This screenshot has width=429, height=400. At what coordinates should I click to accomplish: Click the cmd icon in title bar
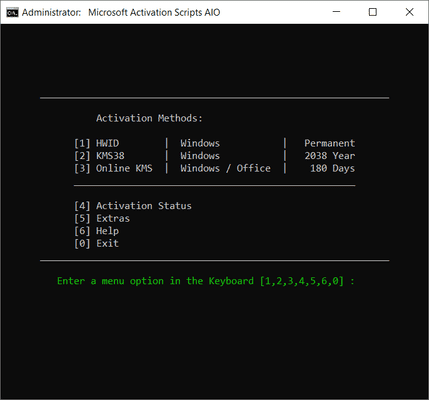12,12
